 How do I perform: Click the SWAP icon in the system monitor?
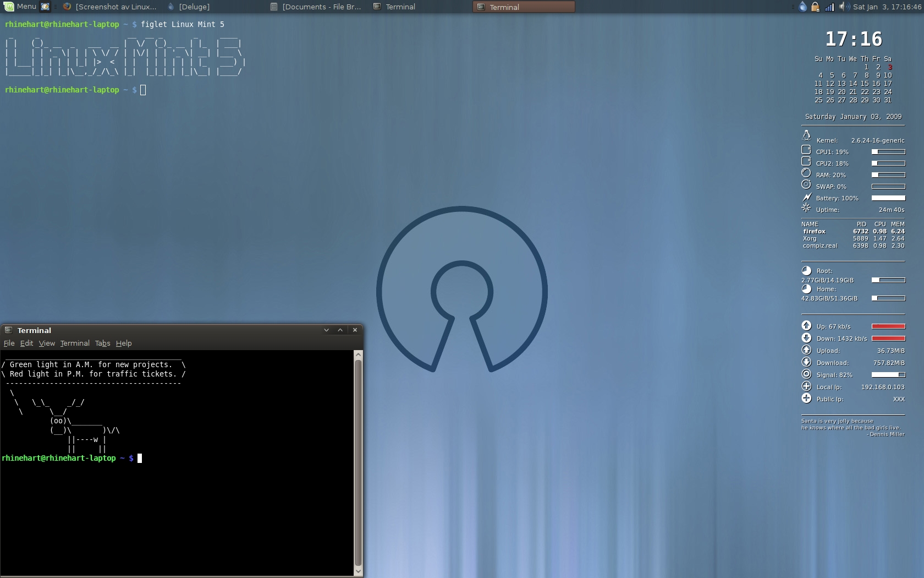point(806,184)
